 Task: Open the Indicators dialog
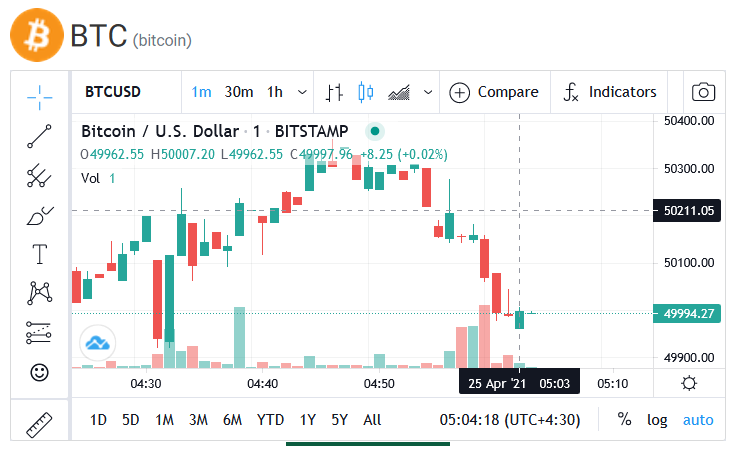[610, 92]
